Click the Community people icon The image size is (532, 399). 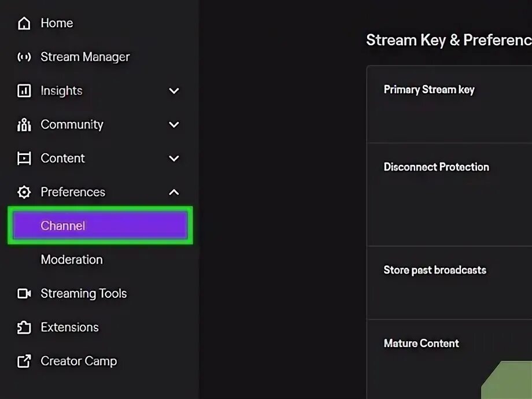(24, 124)
